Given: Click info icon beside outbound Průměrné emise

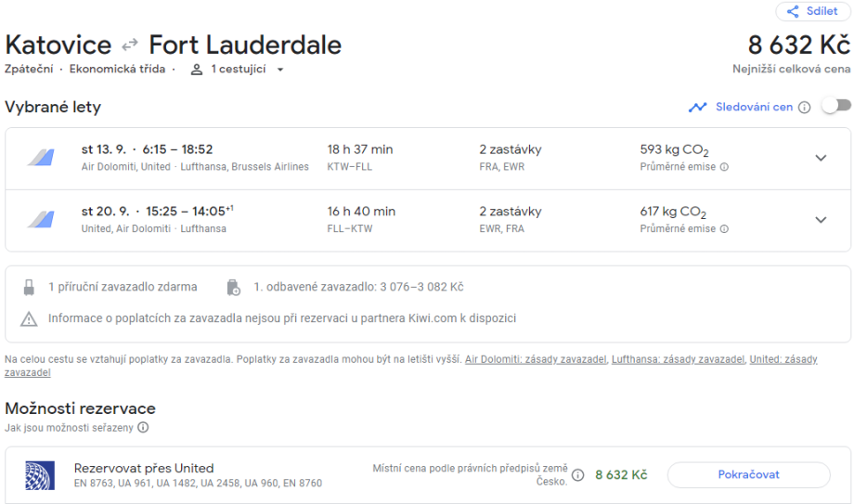Looking at the screenshot, I should point(724,167).
